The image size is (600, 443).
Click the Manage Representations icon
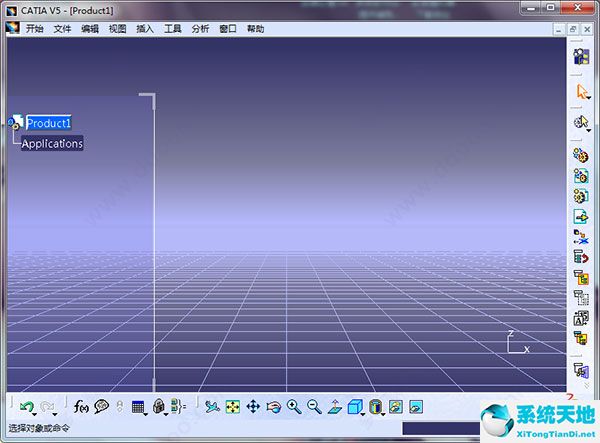[x=581, y=318]
